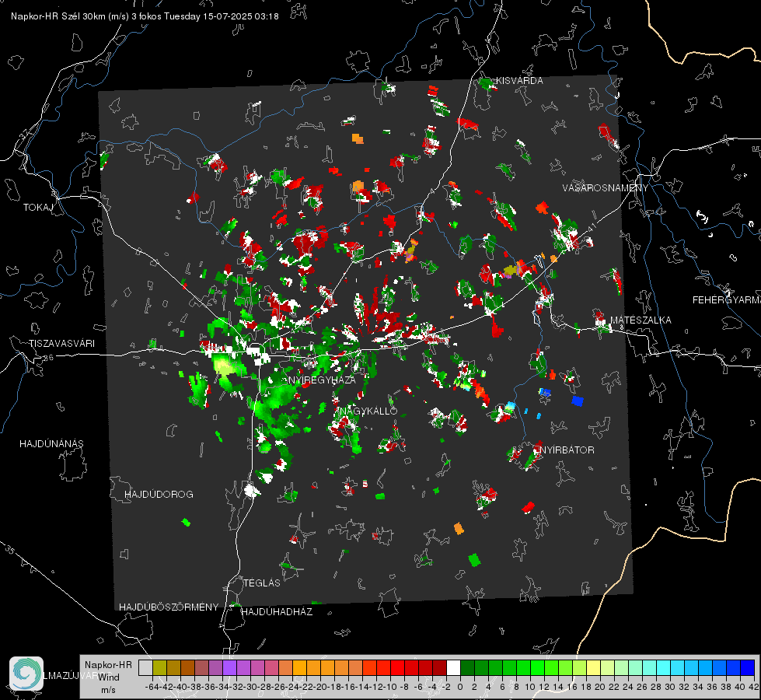Click the olive swatch above the -64 label
This screenshot has width=761, height=700.
click(x=159, y=667)
